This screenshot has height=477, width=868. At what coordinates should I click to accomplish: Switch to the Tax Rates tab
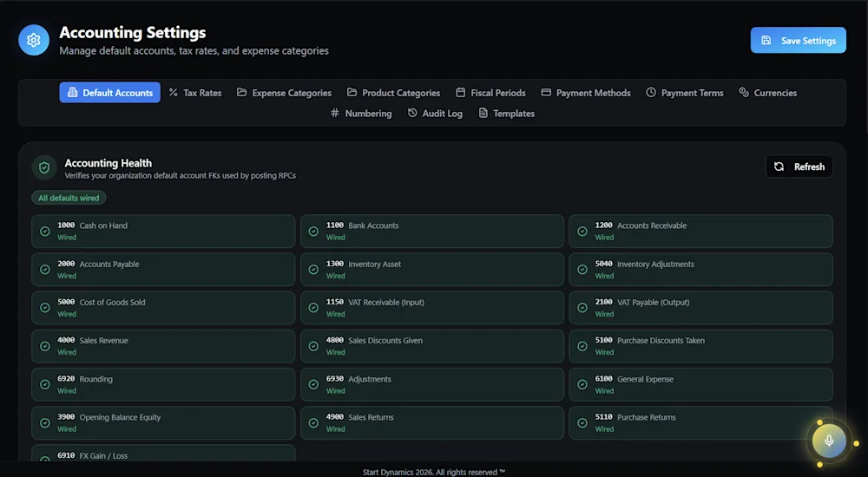(x=195, y=93)
